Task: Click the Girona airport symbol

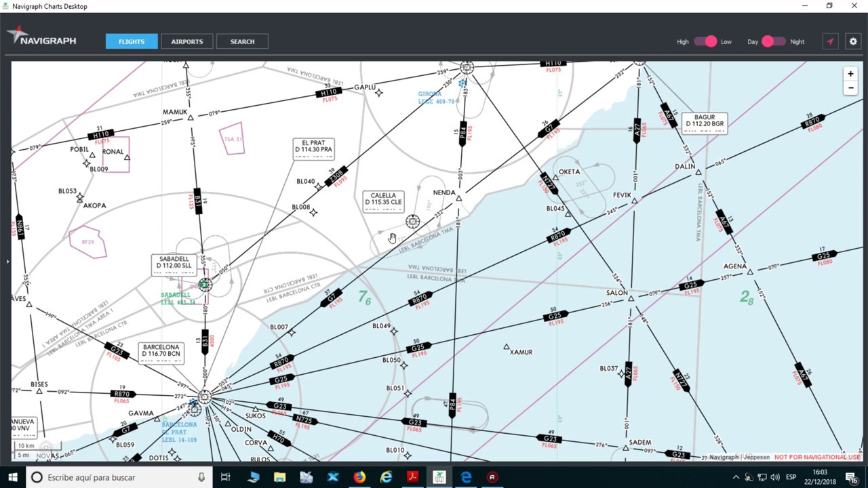Action: point(462,83)
